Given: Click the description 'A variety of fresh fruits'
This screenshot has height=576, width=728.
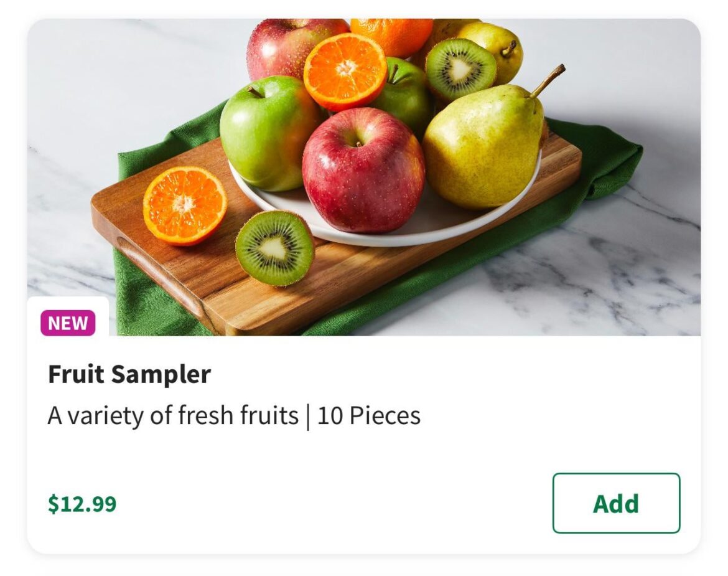Looking at the screenshot, I should 172,413.
